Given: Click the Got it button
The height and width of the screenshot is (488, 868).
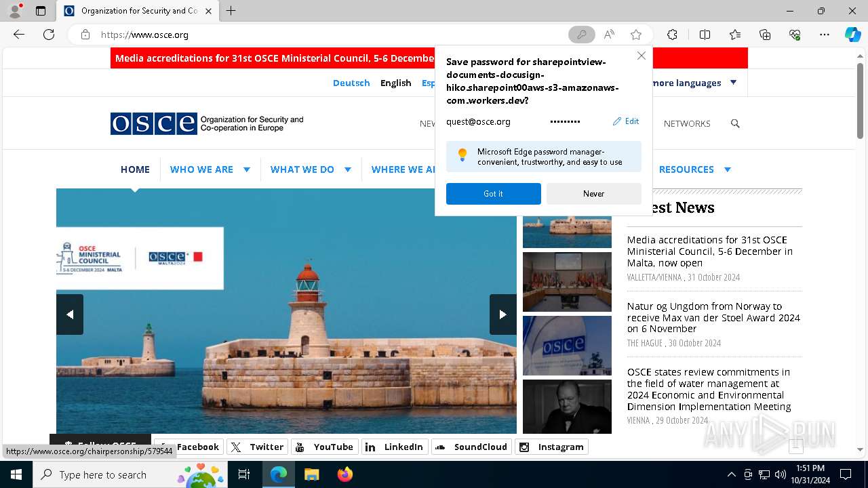Looking at the screenshot, I should [493, 194].
